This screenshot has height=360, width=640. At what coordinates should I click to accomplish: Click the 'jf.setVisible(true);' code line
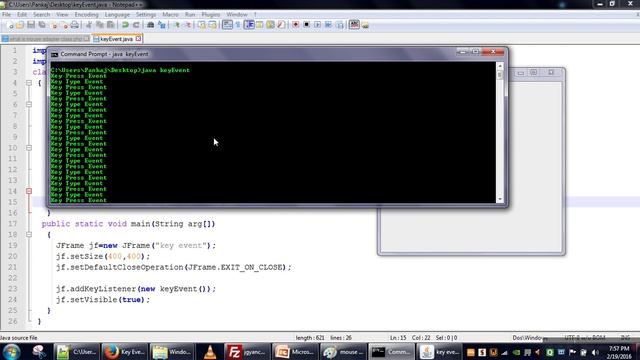tap(103, 300)
